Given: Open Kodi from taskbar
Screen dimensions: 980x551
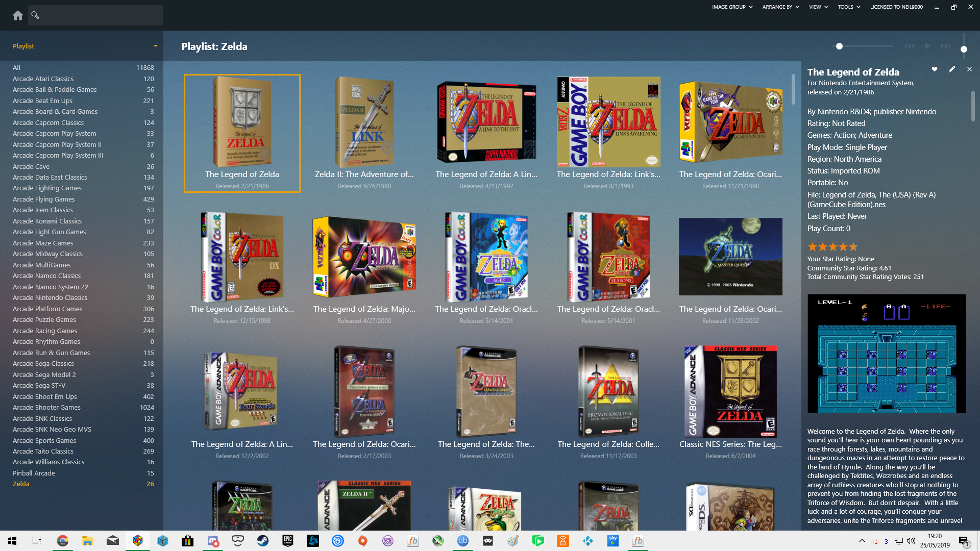Looking at the screenshot, I should [x=588, y=541].
